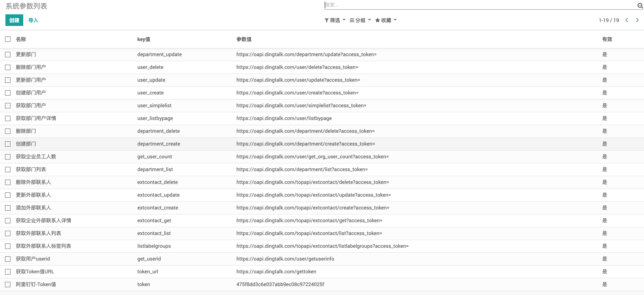
Task: Click the token value 475f8dd3c6e037abb9ec08c97224025f
Action: tap(280, 284)
